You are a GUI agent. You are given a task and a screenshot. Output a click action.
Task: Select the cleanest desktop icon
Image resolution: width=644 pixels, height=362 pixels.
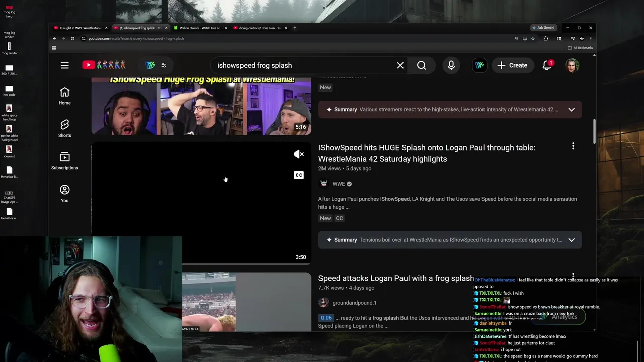tap(9, 151)
